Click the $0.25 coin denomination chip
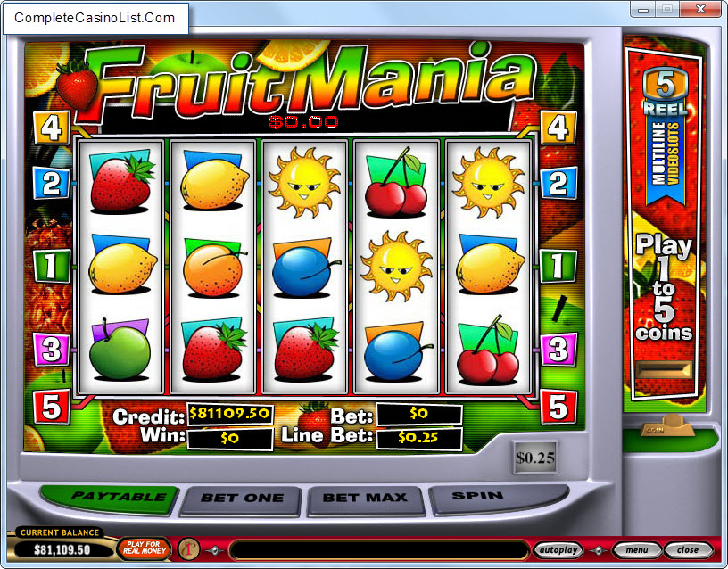 coord(535,458)
